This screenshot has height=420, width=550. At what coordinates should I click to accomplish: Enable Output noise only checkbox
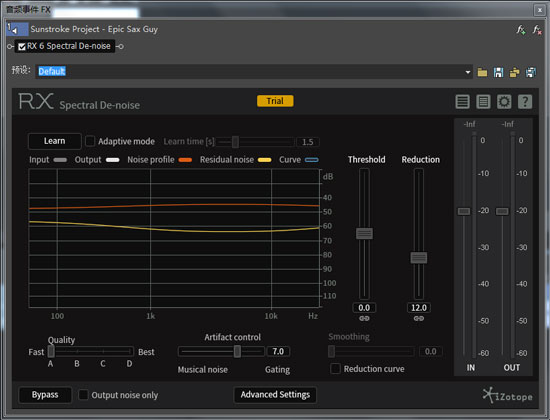83,395
